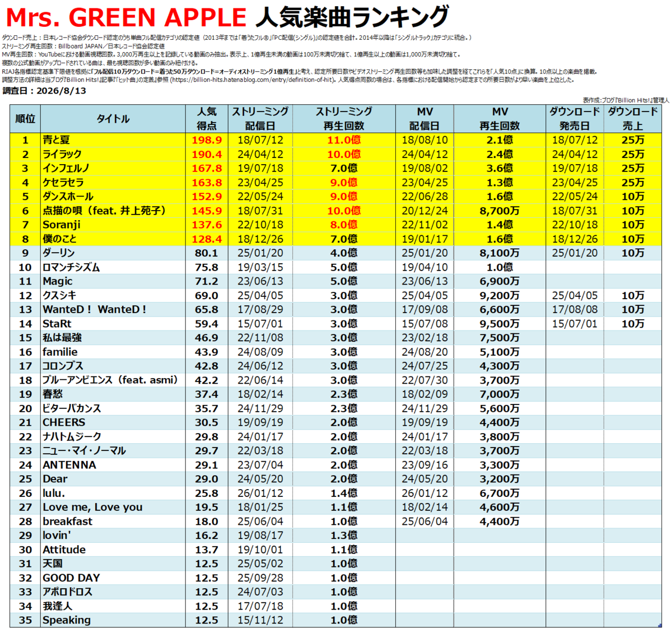
Task: Select the 'MV配信日' column header
Action: point(424,119)
